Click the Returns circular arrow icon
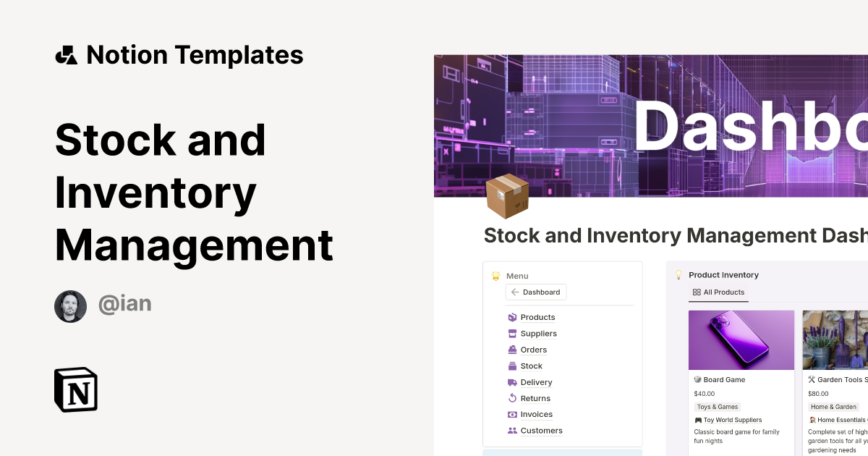The width and height of the screenshot is (868, 456). (512, 398)
